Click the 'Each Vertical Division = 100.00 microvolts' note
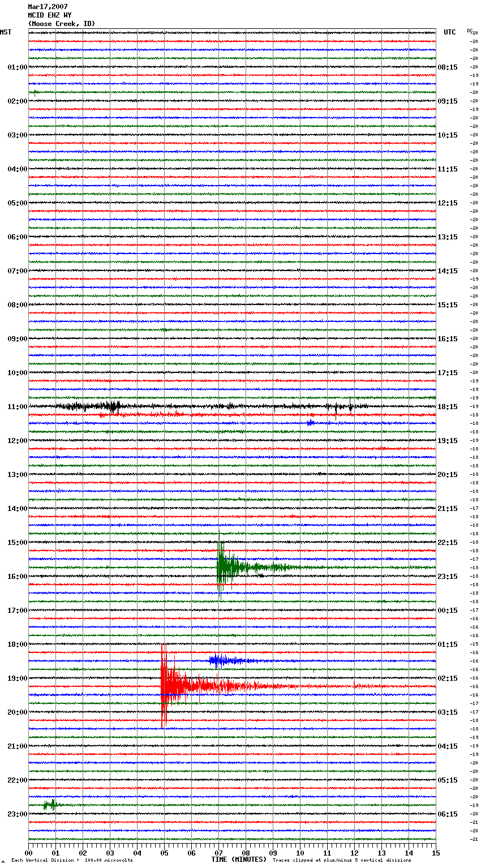481x868 pixels. [72, 860]
